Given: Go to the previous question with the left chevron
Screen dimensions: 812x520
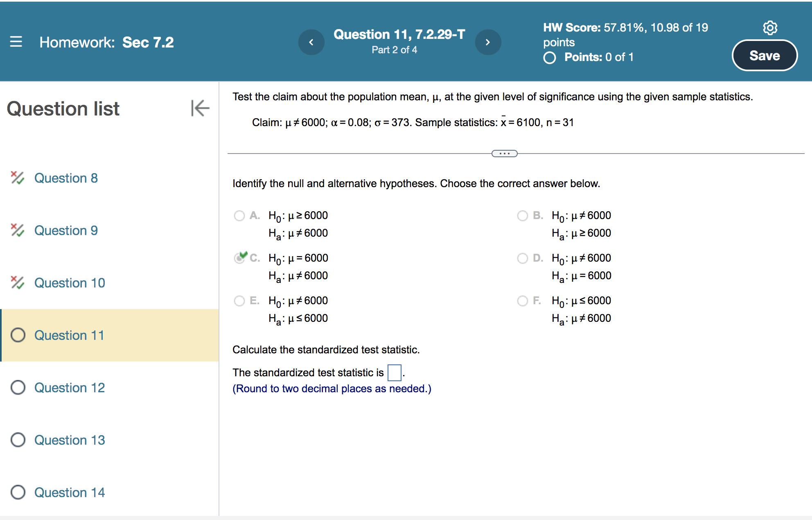Looking at the screenshot, I should 311,42.
